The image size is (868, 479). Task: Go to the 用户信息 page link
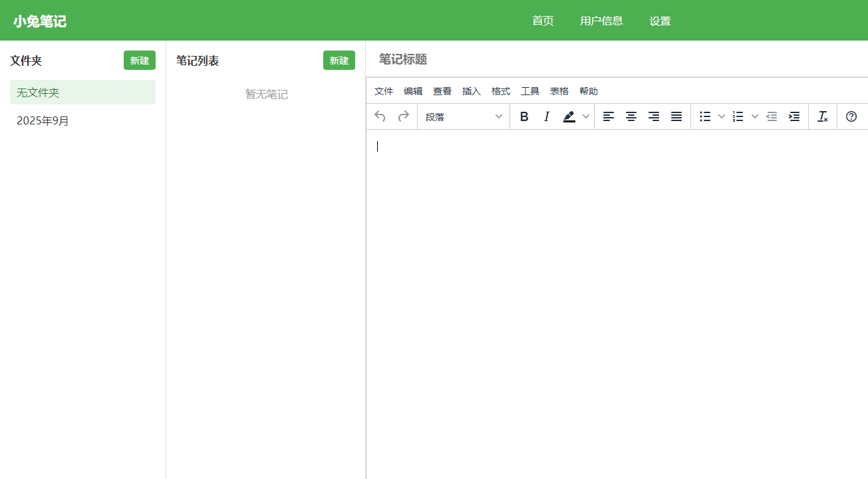pyautogui.click(x=601, y=21)
